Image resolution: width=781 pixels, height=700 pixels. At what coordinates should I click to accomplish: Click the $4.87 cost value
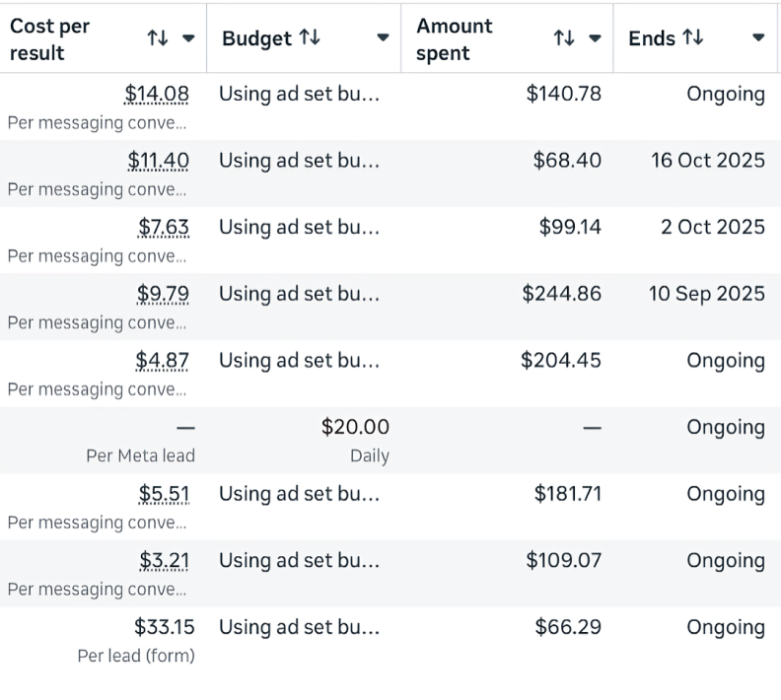(163, 361)
